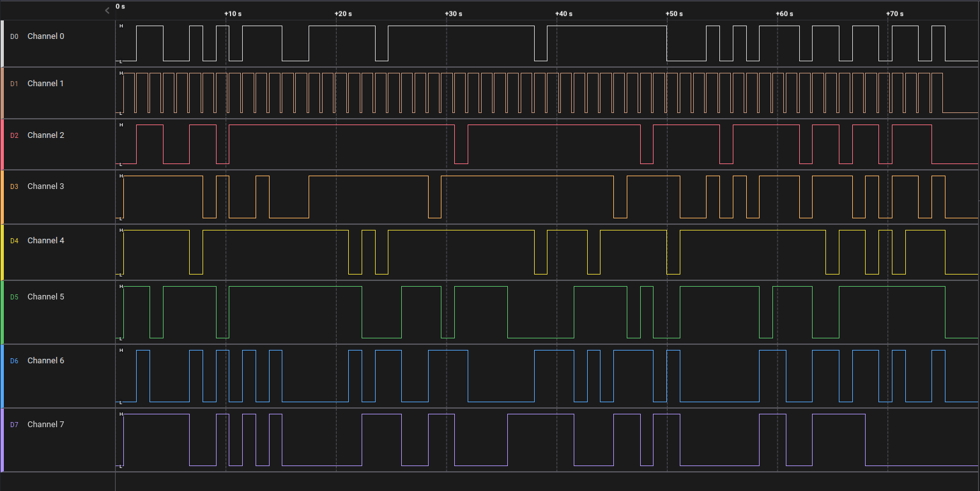This screenshot has width=980, height=491.
Task: Select the Channel 3 label
Action: click(45, 186)
